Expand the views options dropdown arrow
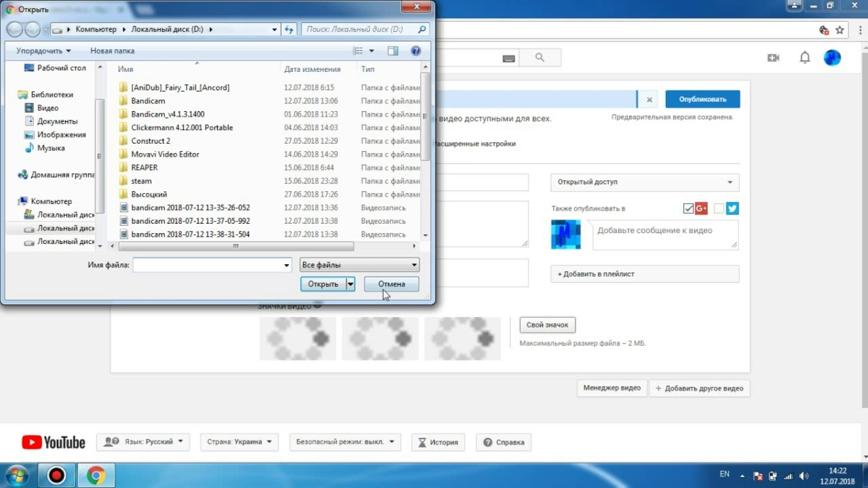The width and height of the screenshot is (868, 488). click(372, 51)
